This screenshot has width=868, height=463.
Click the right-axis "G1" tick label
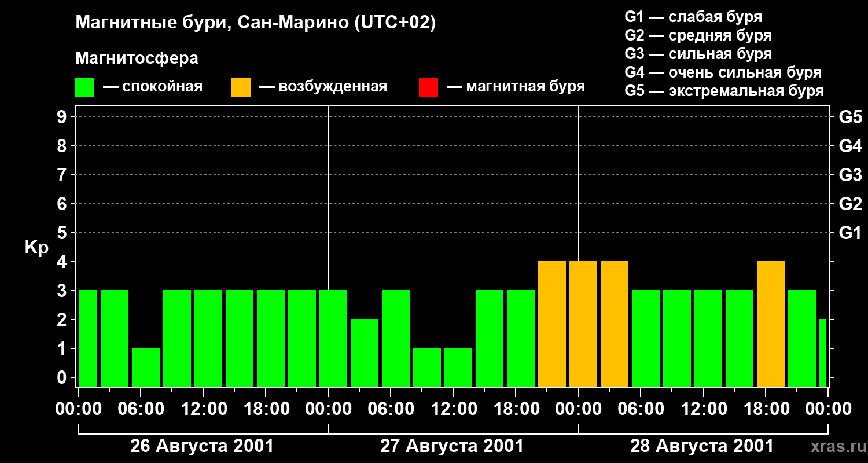pos(851,233)
